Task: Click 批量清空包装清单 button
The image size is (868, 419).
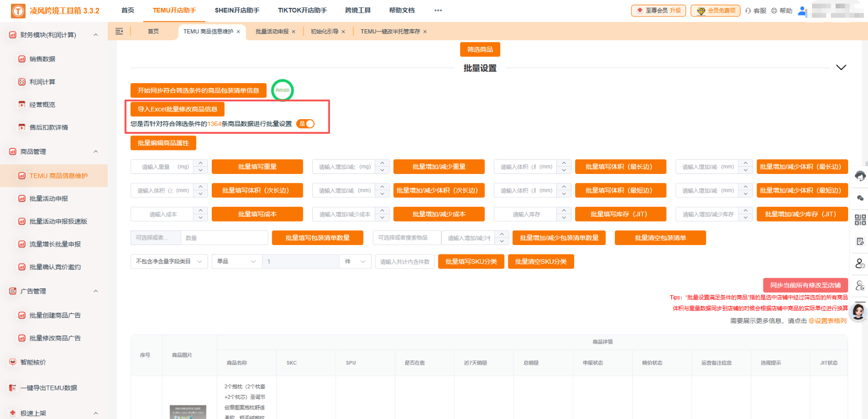Action: click(660, 238)
